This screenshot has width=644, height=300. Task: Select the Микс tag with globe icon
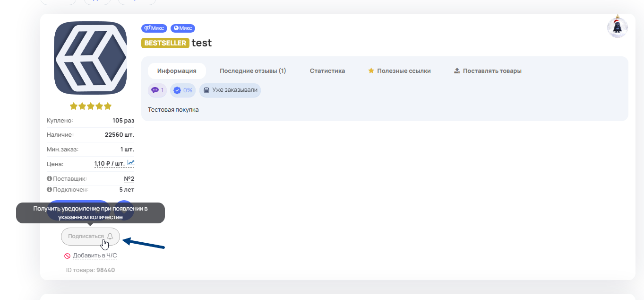point(182,28)
